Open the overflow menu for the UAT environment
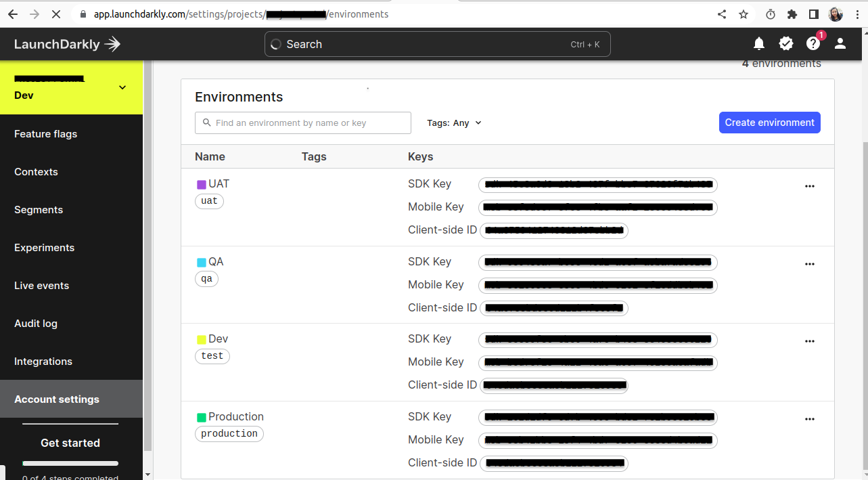Image resolution: width=868 pixels, height=480 pixels. pos(809,186)
